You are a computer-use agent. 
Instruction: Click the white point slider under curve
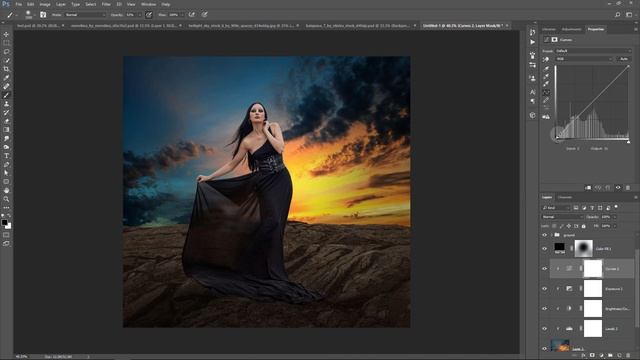coord(629,142)
